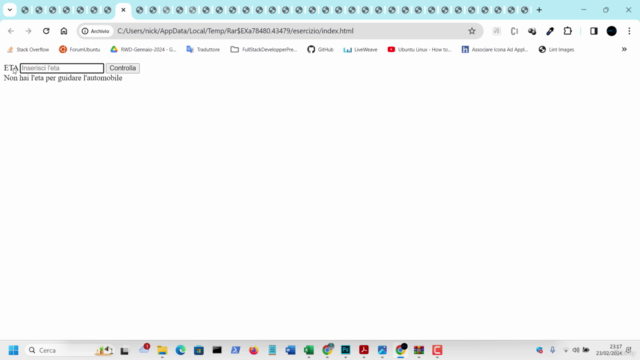Open the profile avatar menu
The image size is (640, 360).
pyautogui.click(x=611, y=31)
